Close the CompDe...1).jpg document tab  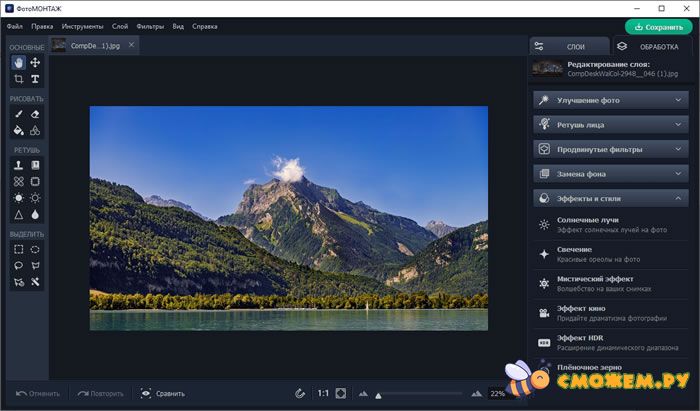click(132, 45)
